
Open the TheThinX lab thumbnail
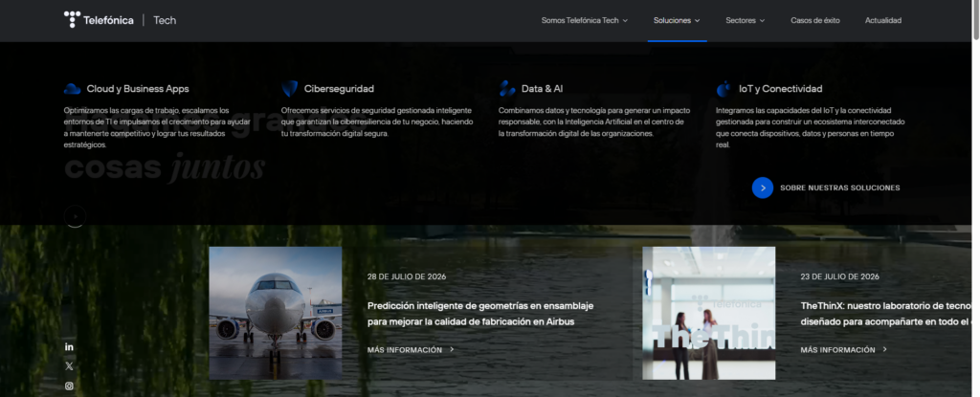709,313
